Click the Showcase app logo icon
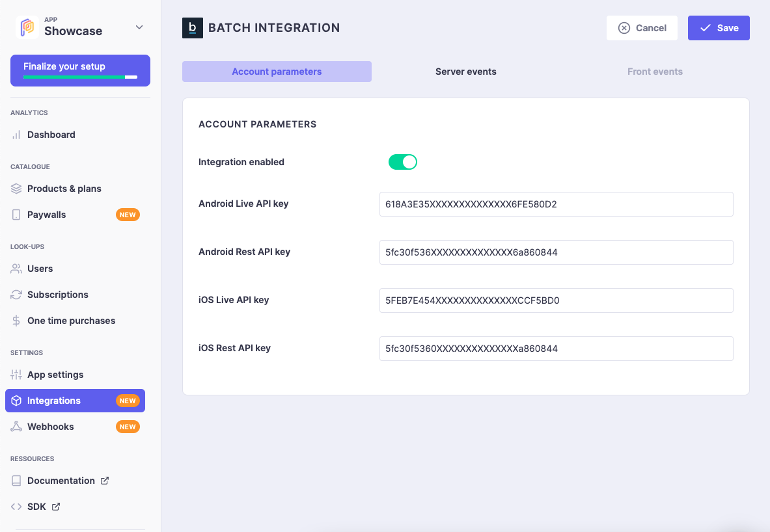The image size is (770, 532). tap(27, 27)
